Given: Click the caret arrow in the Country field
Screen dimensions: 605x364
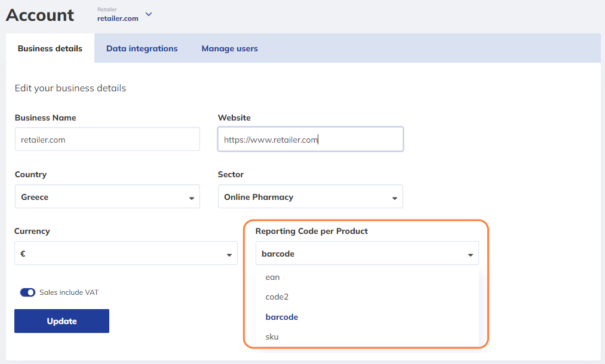Looking at the screenshot, I should click(x=192, y=198).
